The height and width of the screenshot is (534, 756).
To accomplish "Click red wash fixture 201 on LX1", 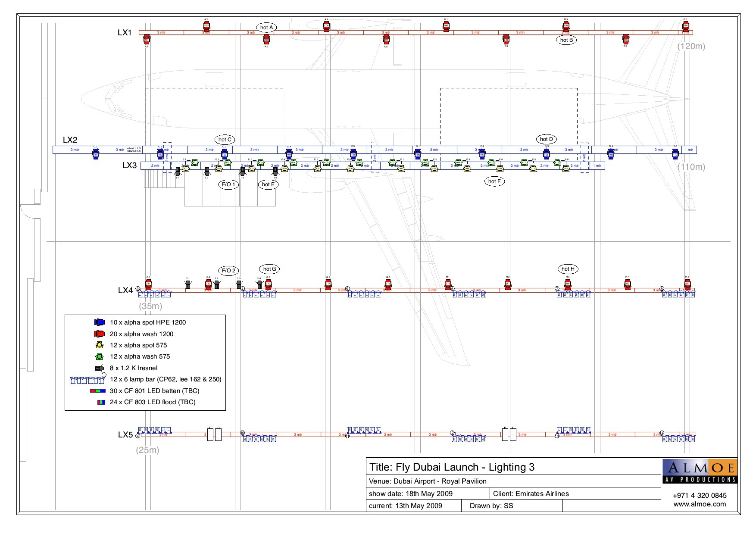I will click(x=147, y=40).
